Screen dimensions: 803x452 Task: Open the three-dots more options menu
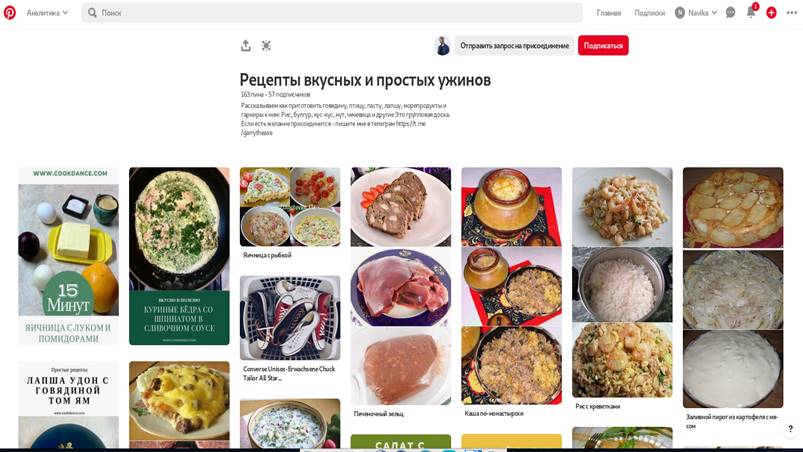point(792,13)
